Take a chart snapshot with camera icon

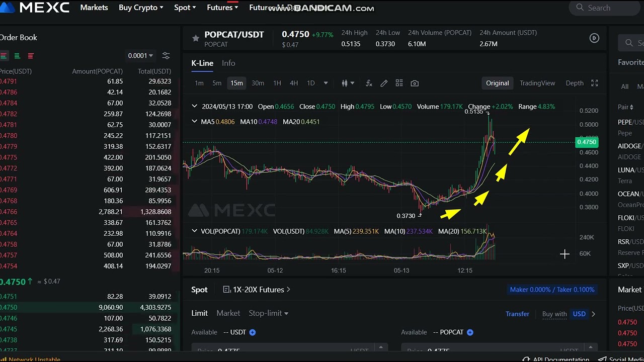tap(415, 83)
